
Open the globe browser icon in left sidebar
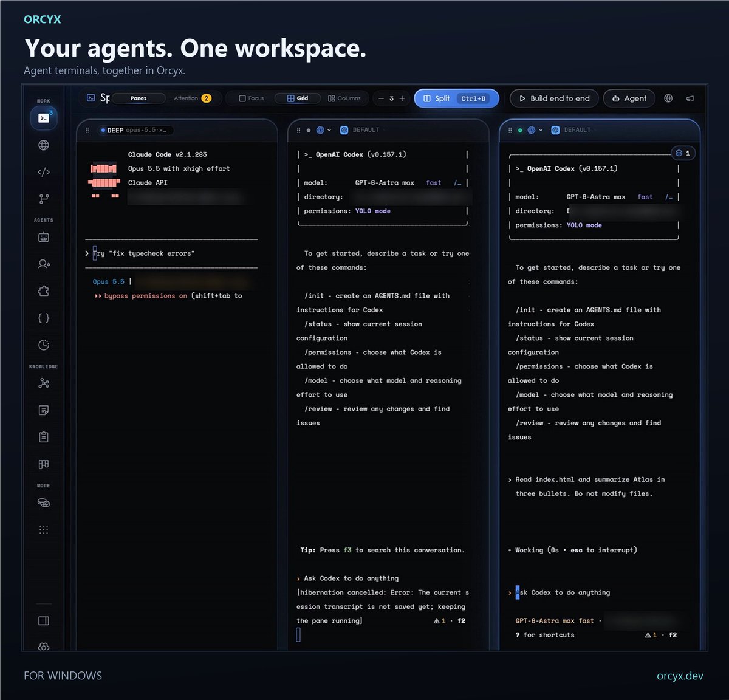tap(44, 145)
